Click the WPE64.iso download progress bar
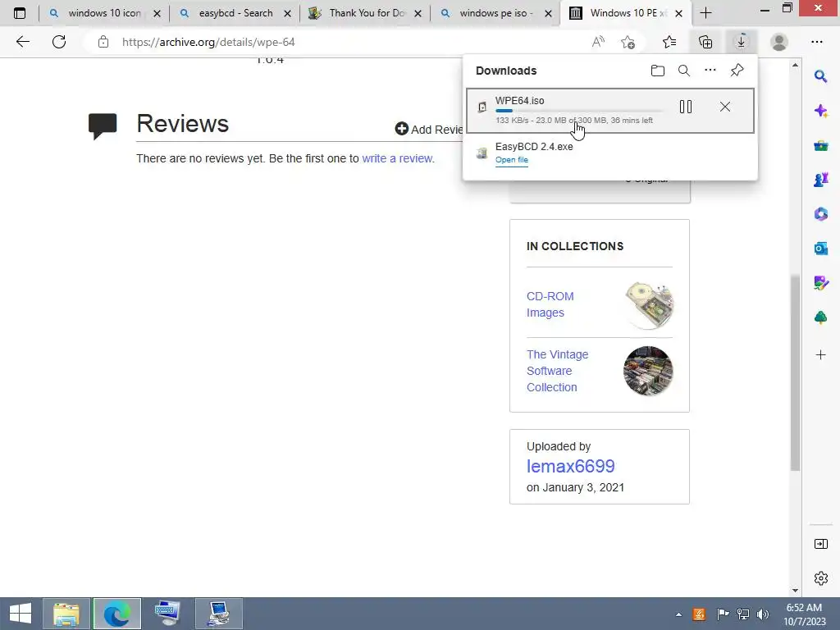 [x=578, y=111]
